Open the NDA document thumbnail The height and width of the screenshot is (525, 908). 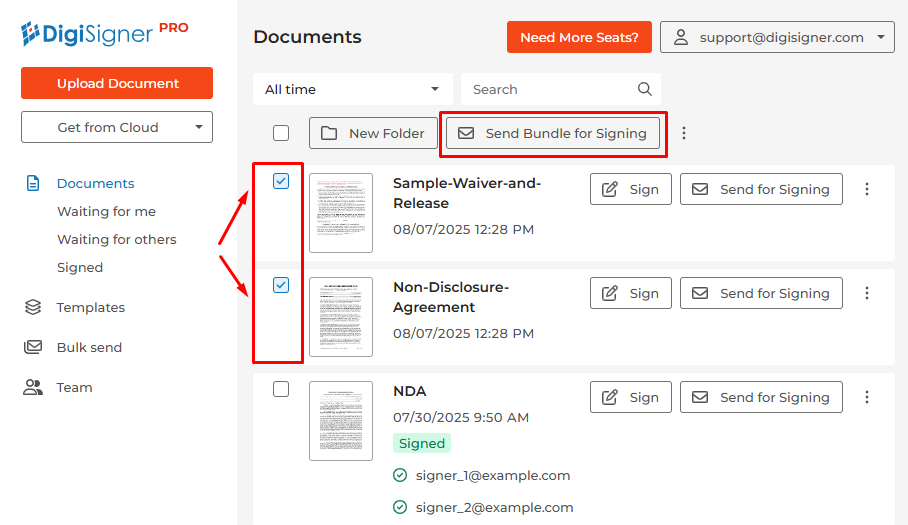point(340,421)
